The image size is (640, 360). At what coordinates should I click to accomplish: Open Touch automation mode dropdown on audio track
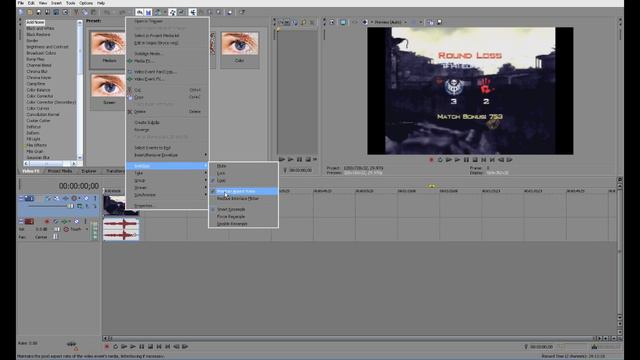tap(87, 229)
